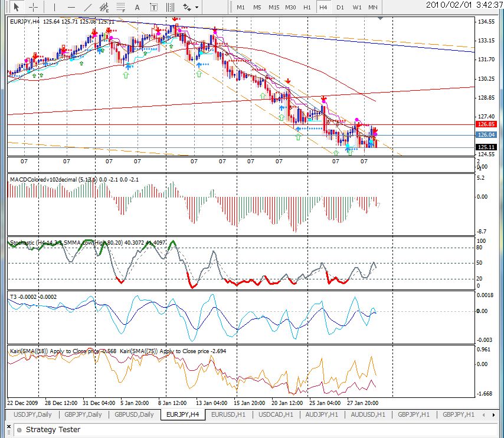Image resolution: width=504 pixels, height=438 pixels.
Task: Select the EURJPY,H4 chart tab
Action: (182, 414)
